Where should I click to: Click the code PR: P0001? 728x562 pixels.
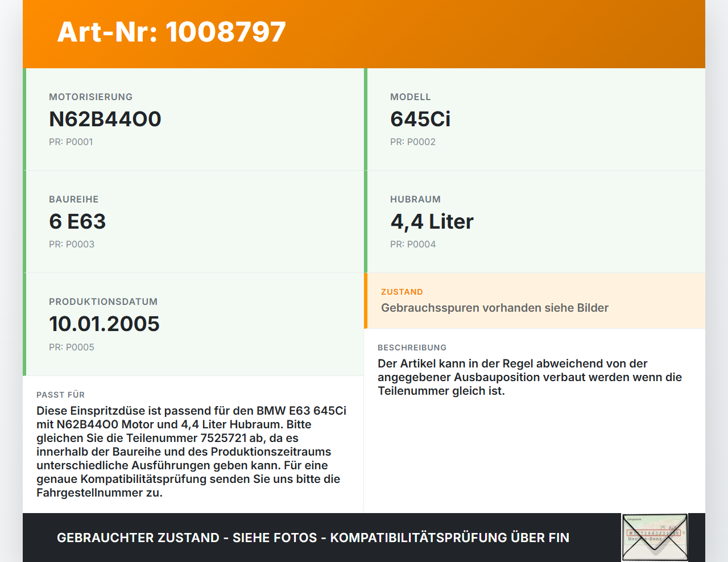(71, 142)
